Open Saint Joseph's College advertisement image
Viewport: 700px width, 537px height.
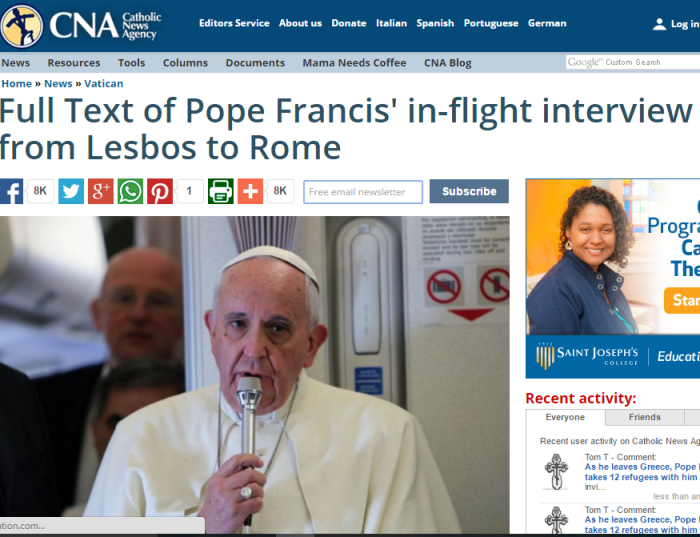point(613,279)
